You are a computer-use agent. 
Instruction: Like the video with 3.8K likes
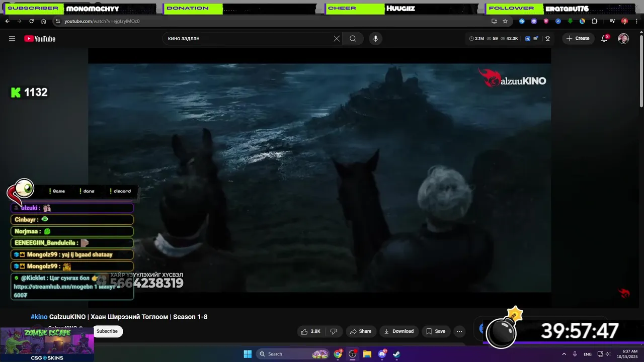(x=310, y=331)
